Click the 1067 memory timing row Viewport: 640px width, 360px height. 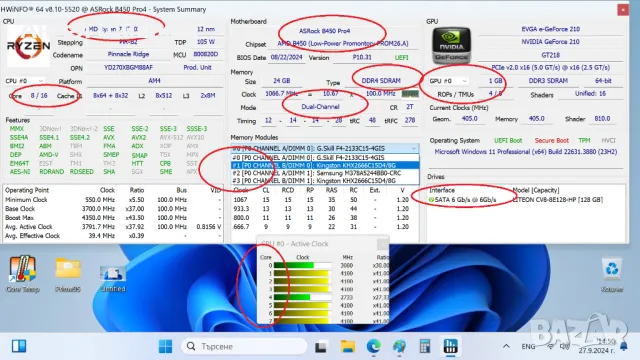click(321, 200)
